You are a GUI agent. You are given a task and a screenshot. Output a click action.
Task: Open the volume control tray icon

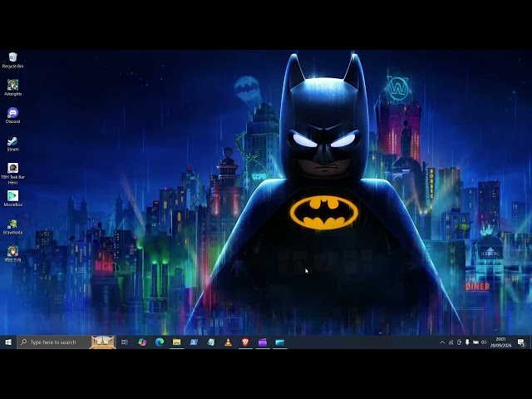click(x=484, y=342)
